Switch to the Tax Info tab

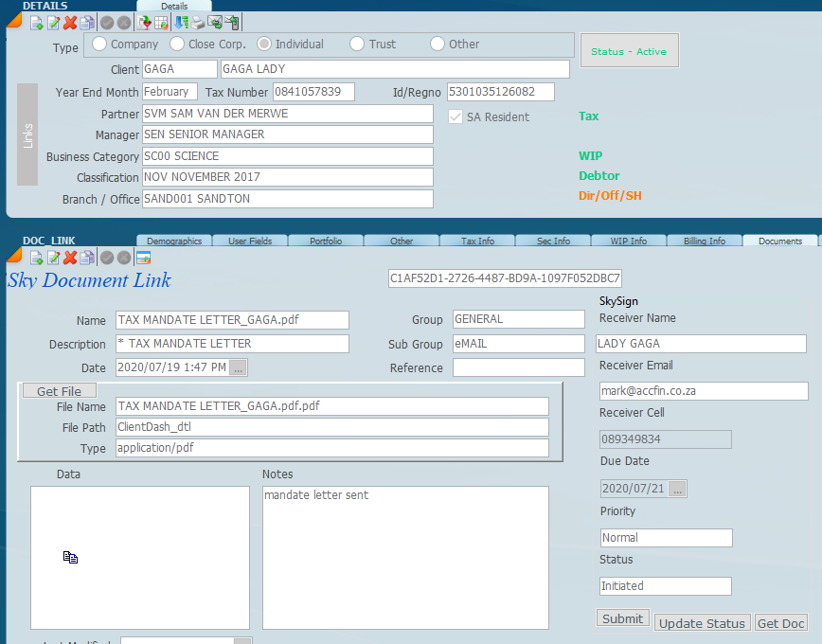click(x=477, y=241)
